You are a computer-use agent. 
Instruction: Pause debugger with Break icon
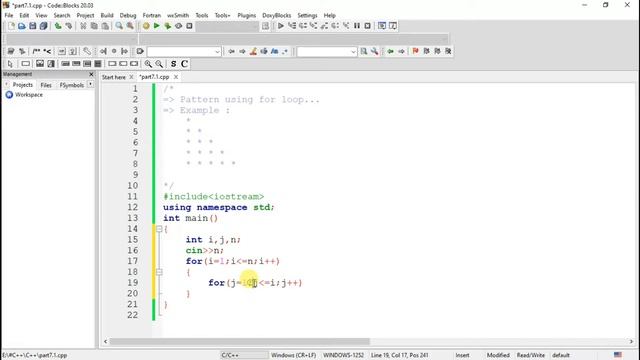[357, 26]
